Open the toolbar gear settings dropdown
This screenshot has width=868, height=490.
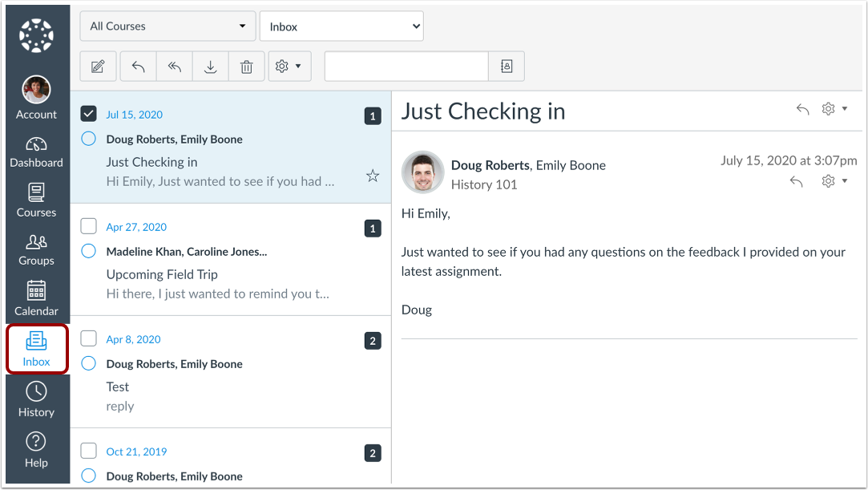click(x=289, y=67)
